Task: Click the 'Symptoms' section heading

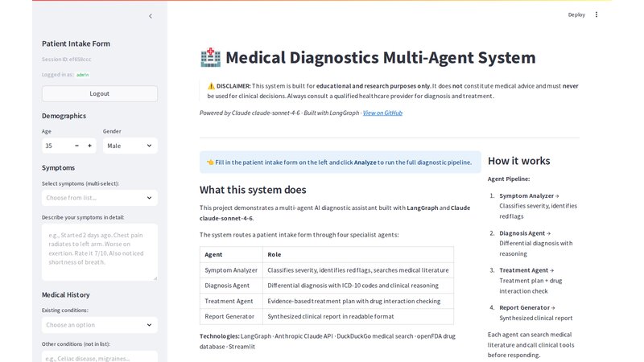Action: coord(58,168)
